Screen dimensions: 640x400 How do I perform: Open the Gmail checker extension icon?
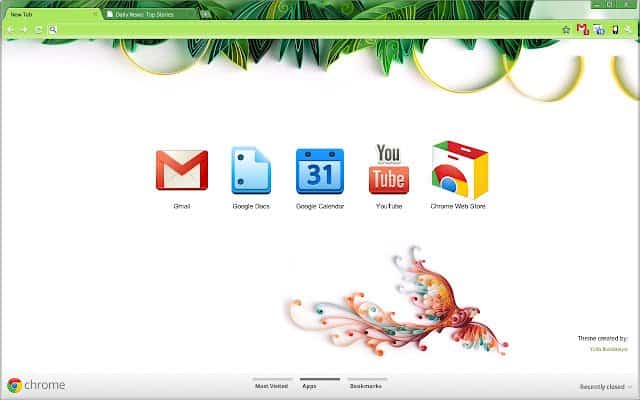582,30
